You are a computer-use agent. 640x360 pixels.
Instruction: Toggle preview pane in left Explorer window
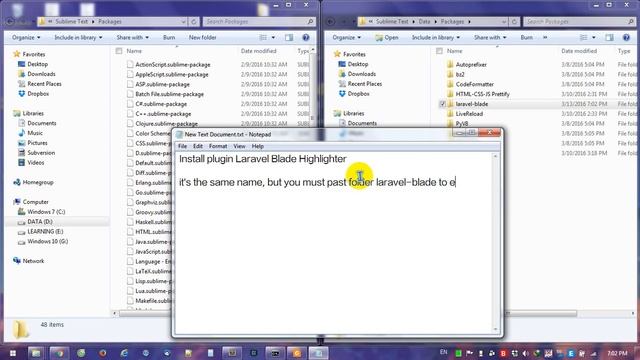coord(289,38)
